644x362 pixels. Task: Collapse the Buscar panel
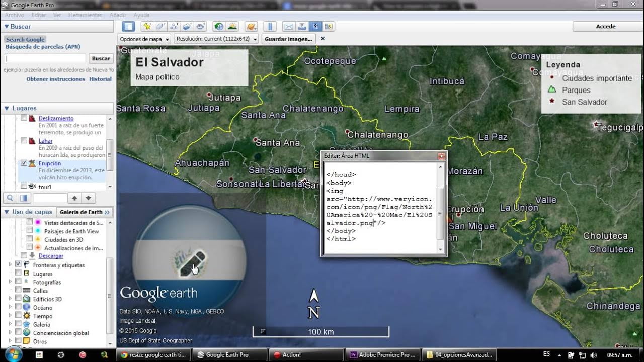pyautogui.click(x=7, y=26)
